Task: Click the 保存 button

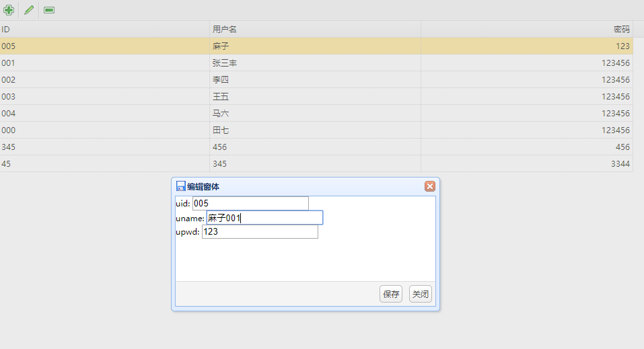Action: (x=391, y=294)
